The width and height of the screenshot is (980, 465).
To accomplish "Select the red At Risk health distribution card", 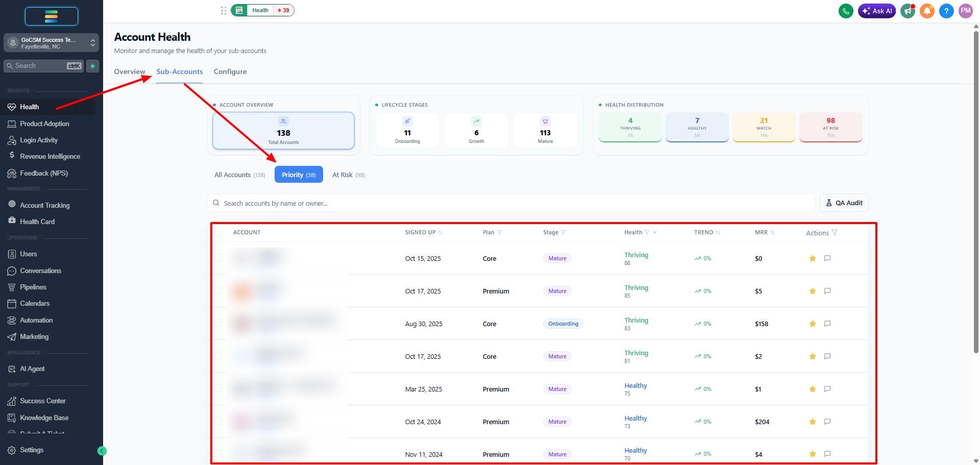I will [x=830, y=127].
